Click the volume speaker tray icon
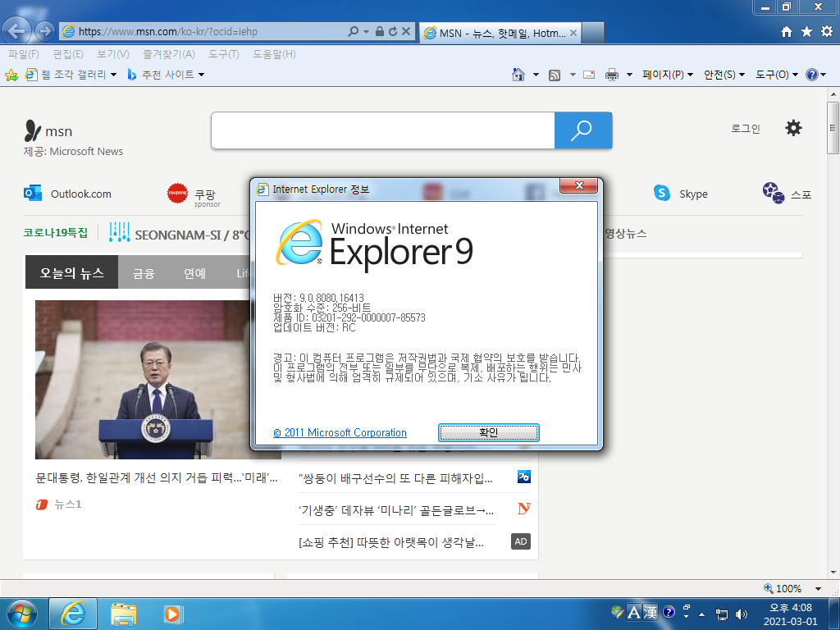Image resolution: width=840 pixels, height=630 pixels. pos(742,614)
